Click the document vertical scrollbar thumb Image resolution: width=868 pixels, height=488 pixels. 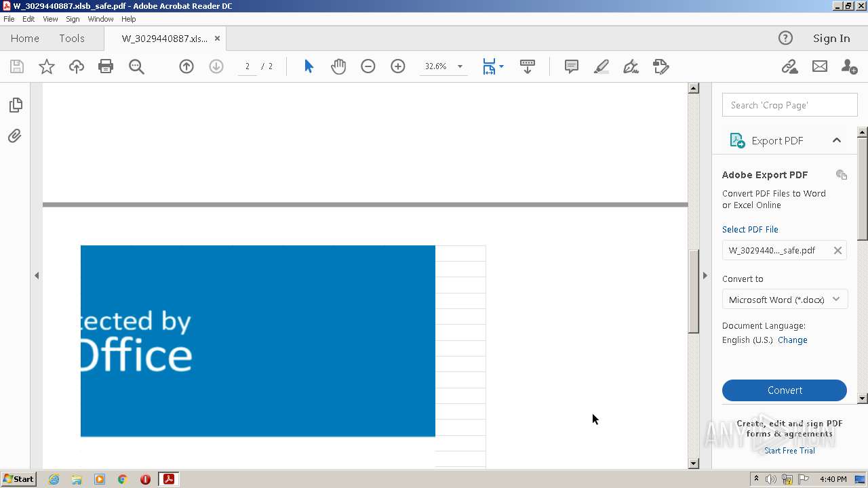693,291
